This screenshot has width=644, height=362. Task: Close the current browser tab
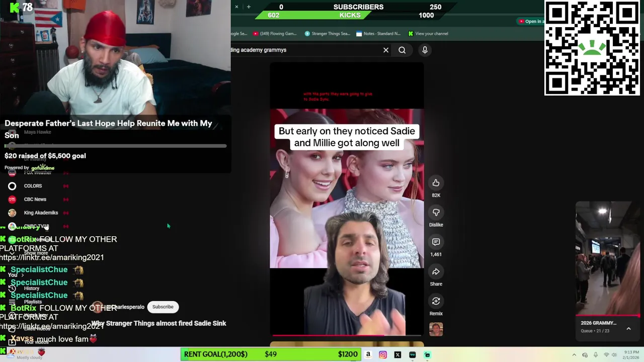[x=236, y=7]
